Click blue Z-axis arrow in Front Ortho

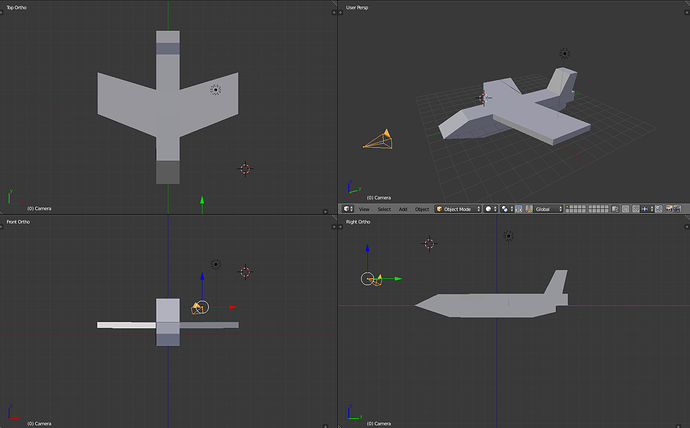click(x=202, y=276)
